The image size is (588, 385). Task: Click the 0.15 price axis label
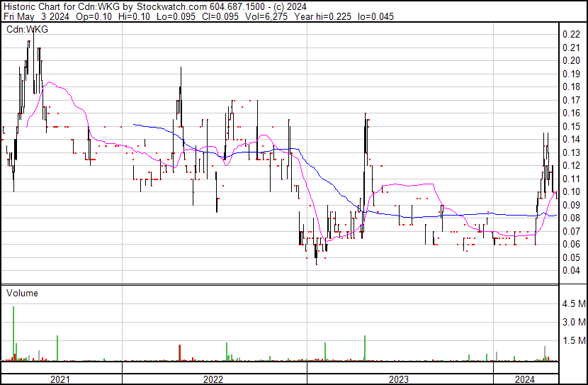click(x=571, y=126)
